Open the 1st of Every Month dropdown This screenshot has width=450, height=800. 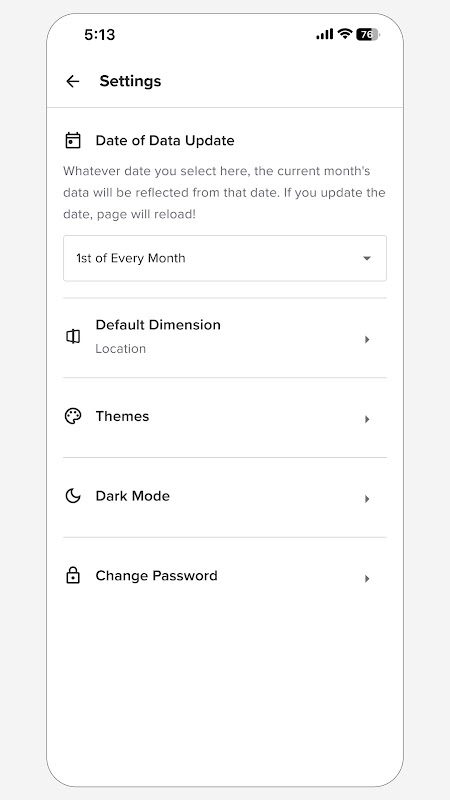[225, 258]
